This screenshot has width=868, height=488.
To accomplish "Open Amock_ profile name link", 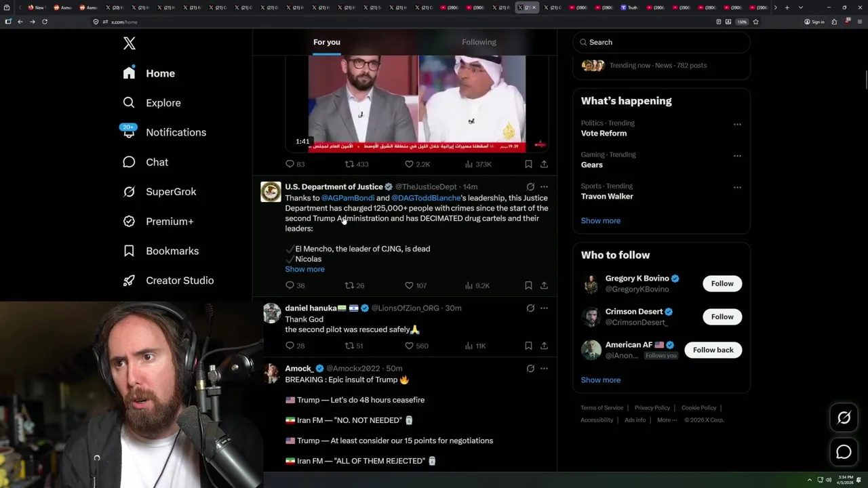I will pos(299,369).
